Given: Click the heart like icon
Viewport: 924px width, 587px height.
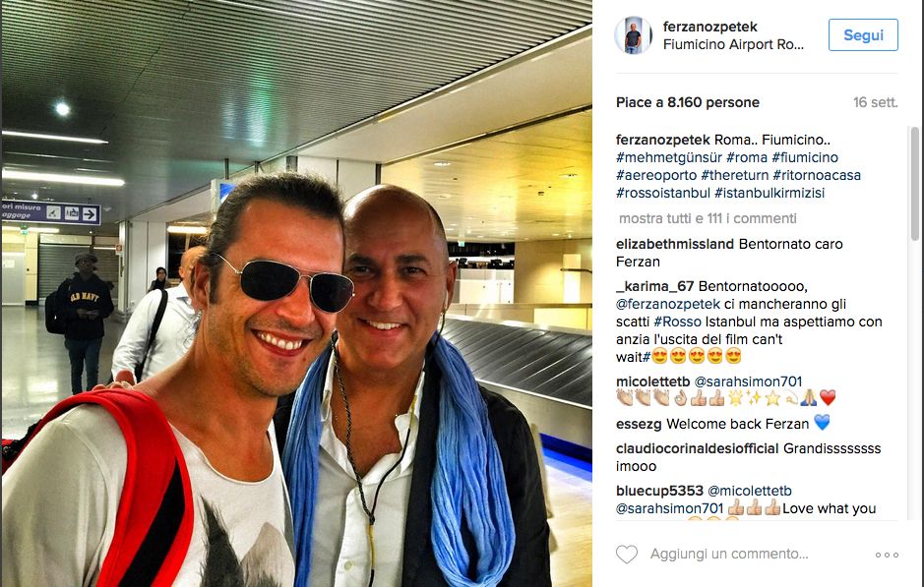Looking at the screenshot, I should point(627,554).
